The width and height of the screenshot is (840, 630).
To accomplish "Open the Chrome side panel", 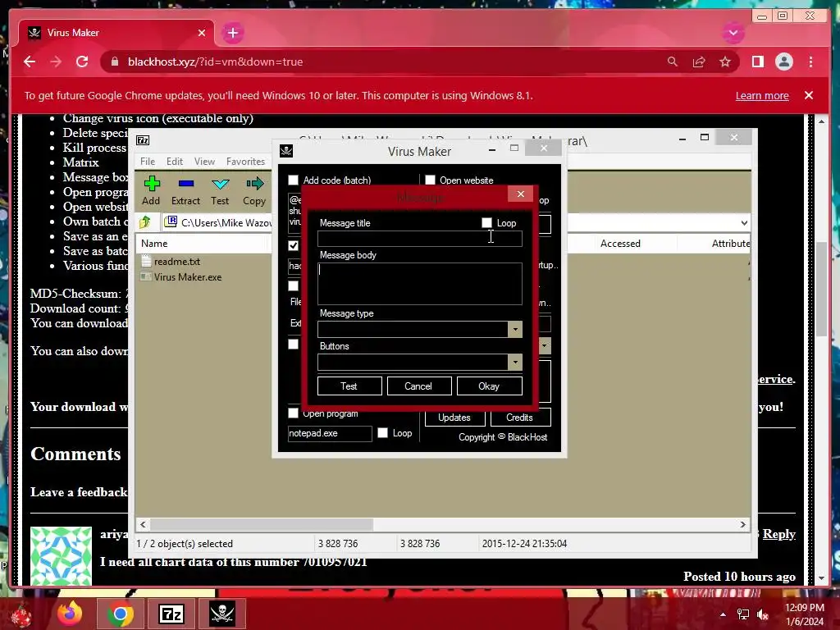I will click(x=757, y=62).
